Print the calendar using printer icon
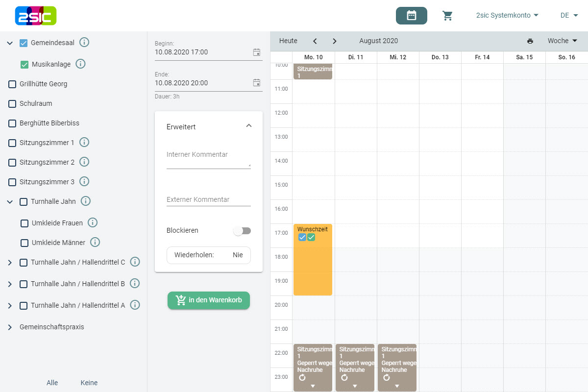 [x=530, y=41]
